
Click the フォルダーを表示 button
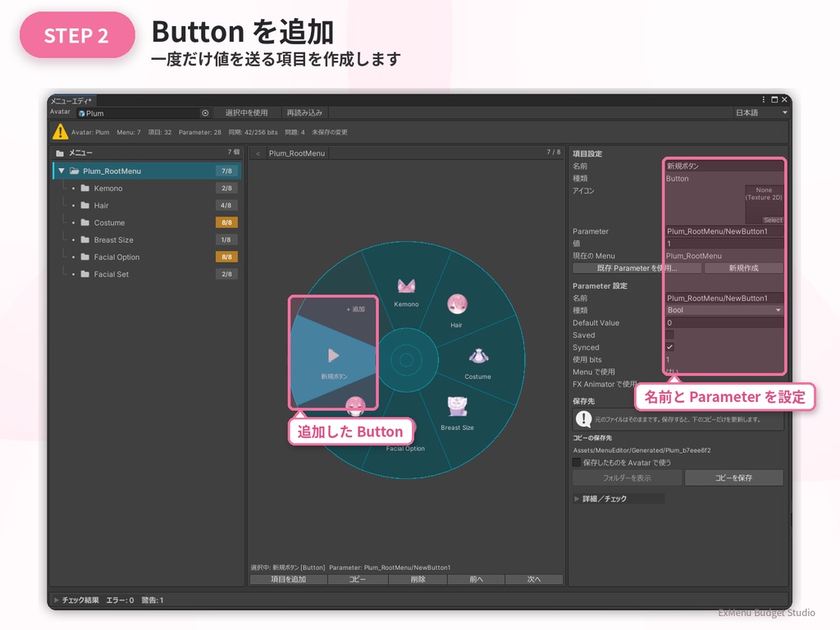tap(628, 478)
